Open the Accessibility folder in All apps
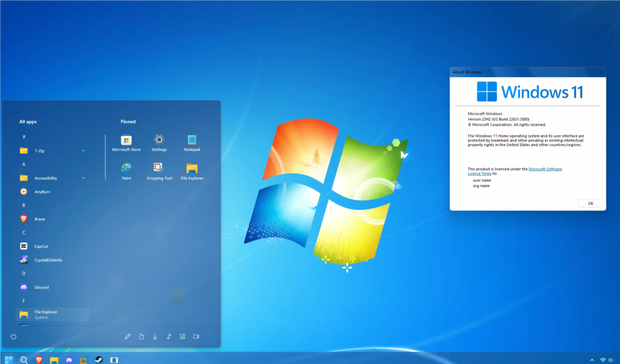This screenshot has height=364, width=620. [53, 178]
